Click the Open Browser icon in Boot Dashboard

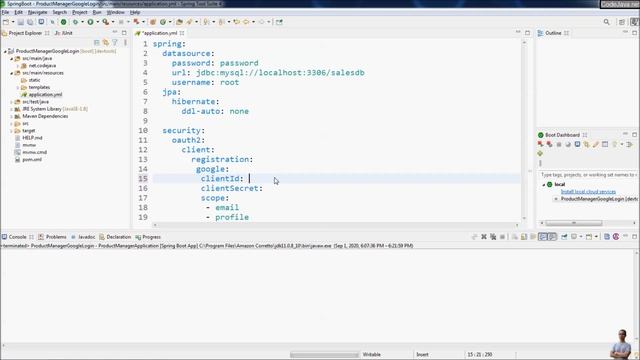tap(568, 144)
